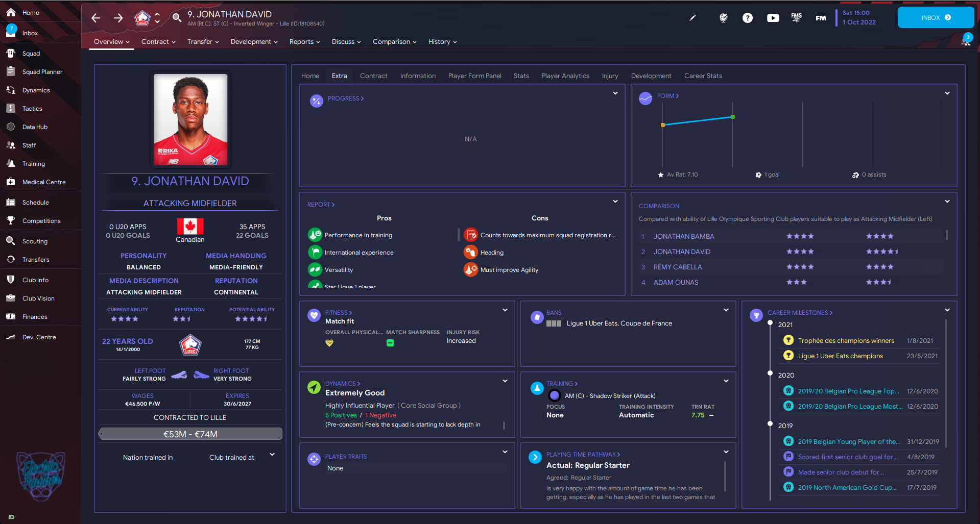Expand the Career Milestones panel chevron
Screen dimensions: 980x524
[947, 310]
